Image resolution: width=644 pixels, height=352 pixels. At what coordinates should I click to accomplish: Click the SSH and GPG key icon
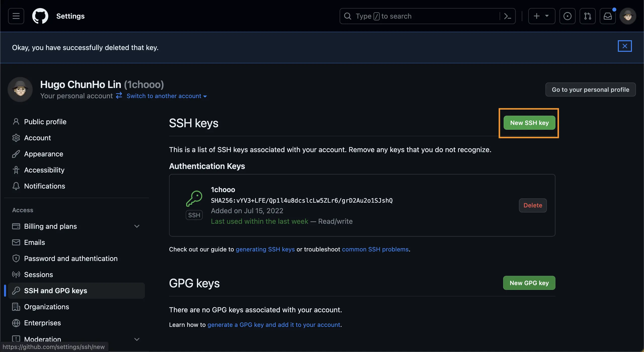(16, 291)
